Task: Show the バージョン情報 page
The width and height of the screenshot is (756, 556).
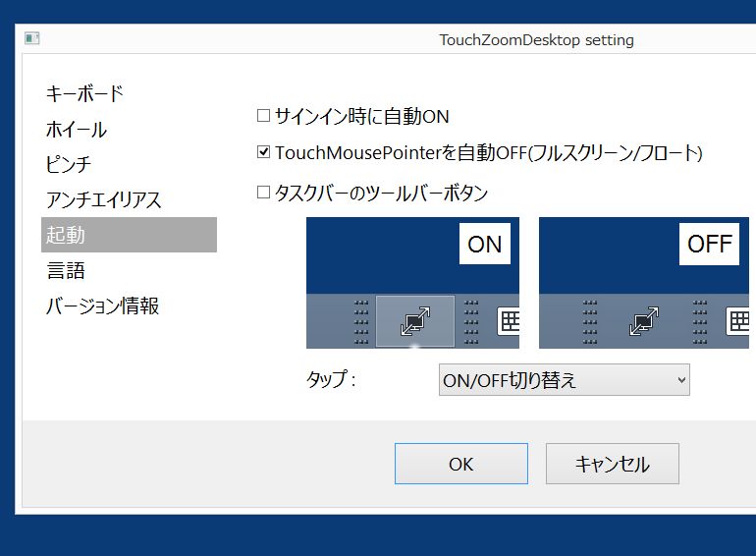Action: click(102, 306)
